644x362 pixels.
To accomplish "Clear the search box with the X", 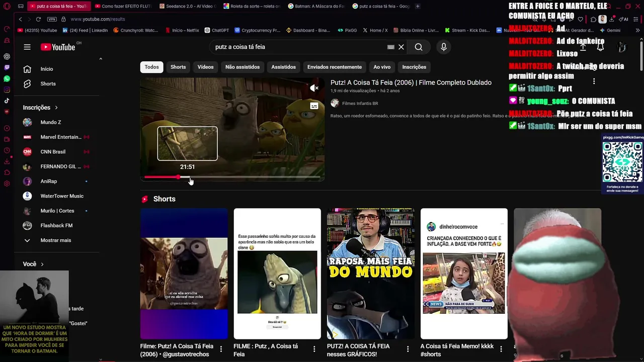I will coord(401,47).
